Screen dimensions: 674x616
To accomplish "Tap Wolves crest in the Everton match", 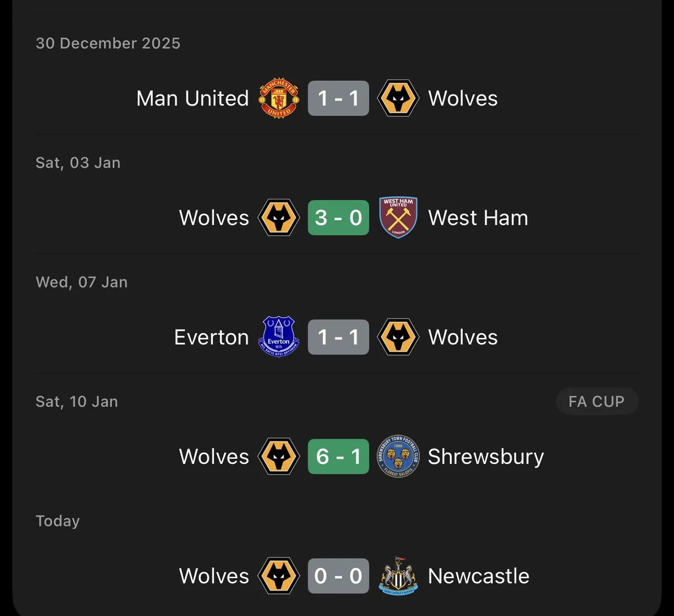I will click(398, 337).
